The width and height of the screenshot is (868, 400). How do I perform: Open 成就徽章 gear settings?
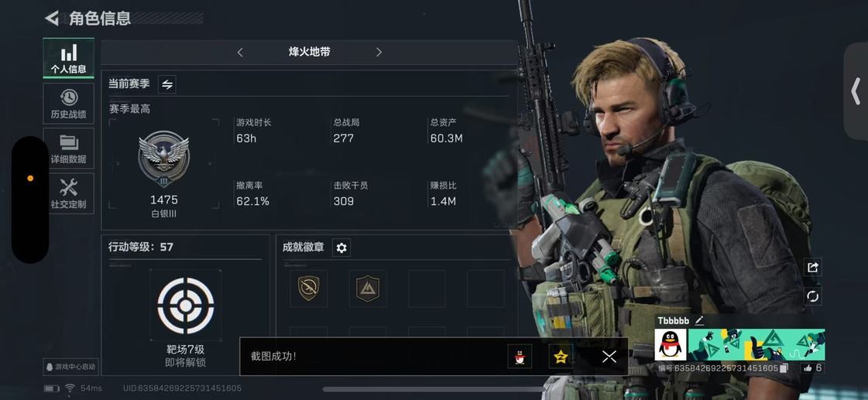[x=341, y=248]
